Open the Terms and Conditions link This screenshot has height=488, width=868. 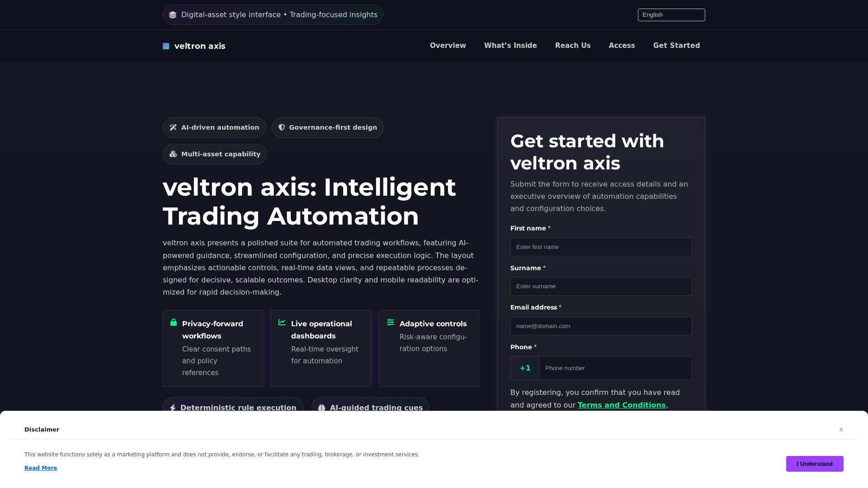point(622,405)
